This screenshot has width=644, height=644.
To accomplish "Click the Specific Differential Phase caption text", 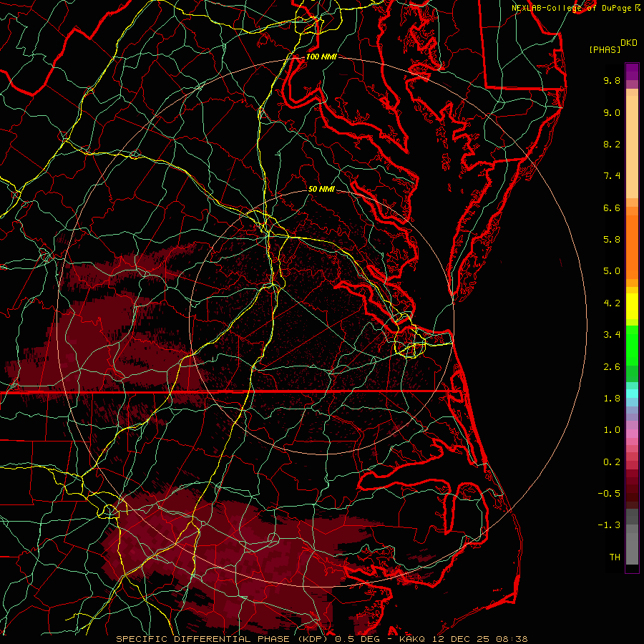I will pyautogui.click(x=321, y=639).
